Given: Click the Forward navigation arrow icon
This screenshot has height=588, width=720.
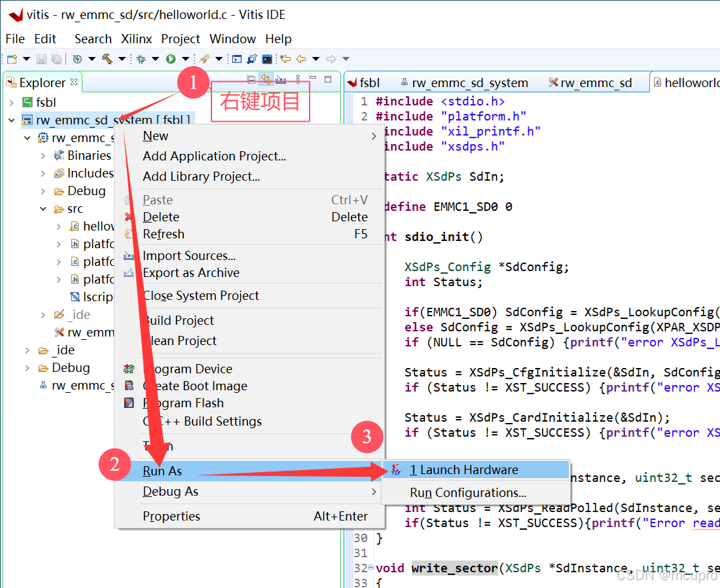Looking at the screenshot, I should [x=331, y=59].
